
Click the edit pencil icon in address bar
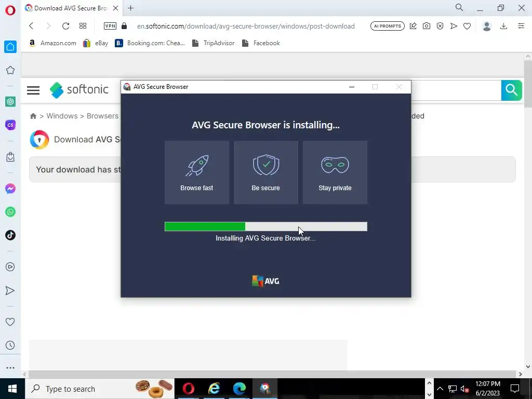(413, 26)
